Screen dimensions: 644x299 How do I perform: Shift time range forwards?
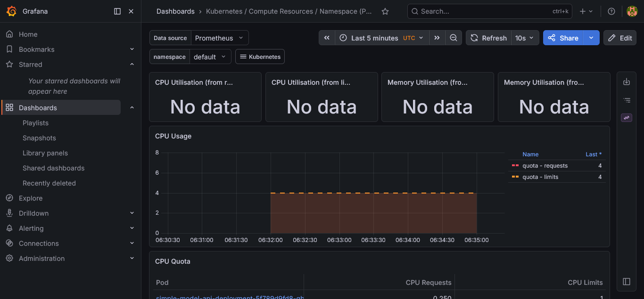point(437,38)
